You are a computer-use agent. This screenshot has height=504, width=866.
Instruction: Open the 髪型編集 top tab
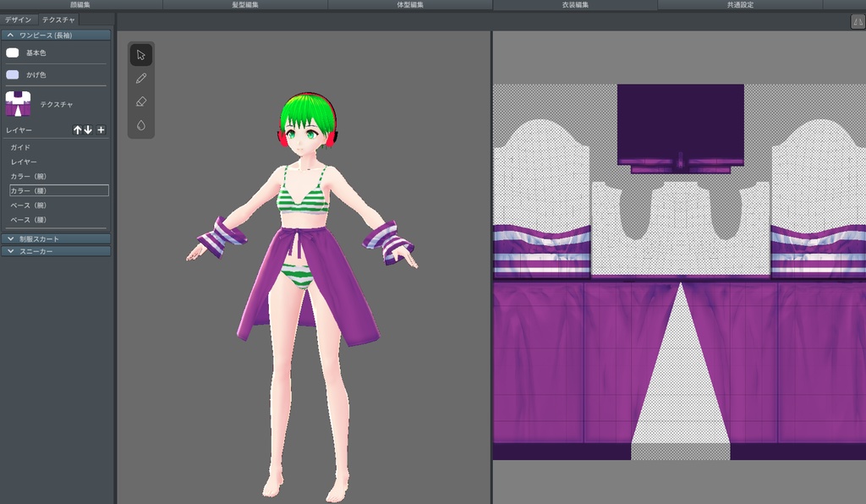coord(245,5)
